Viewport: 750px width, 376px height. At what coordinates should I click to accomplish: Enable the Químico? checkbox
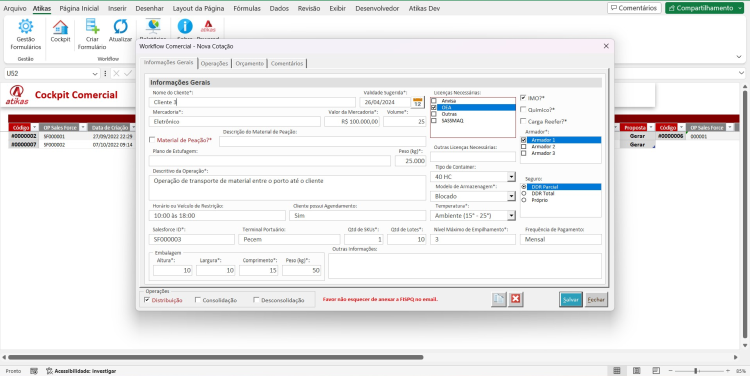point(523,110)
